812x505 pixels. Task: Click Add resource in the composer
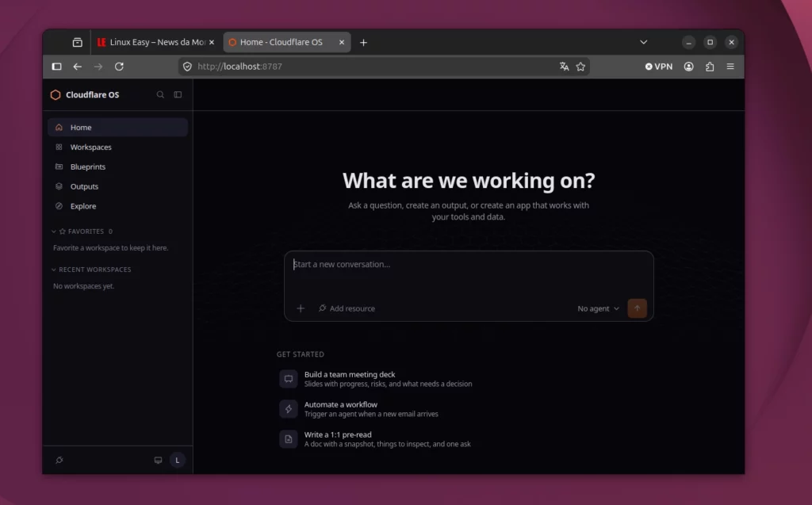pyautogui.click(x=347, y=308)
